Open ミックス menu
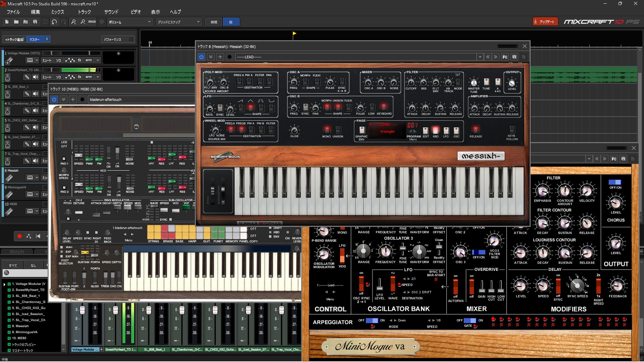The width and height of the screenshot is (644, 362). tap(57, 12)
